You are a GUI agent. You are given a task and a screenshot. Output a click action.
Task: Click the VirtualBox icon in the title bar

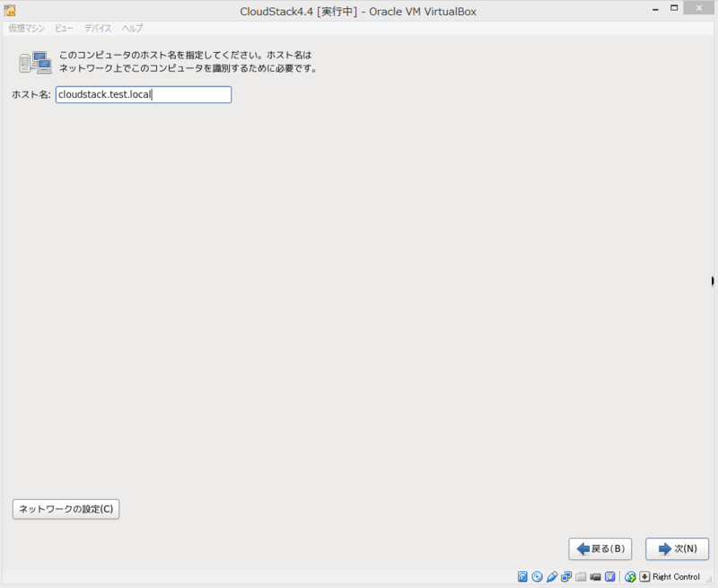(9, 8)
